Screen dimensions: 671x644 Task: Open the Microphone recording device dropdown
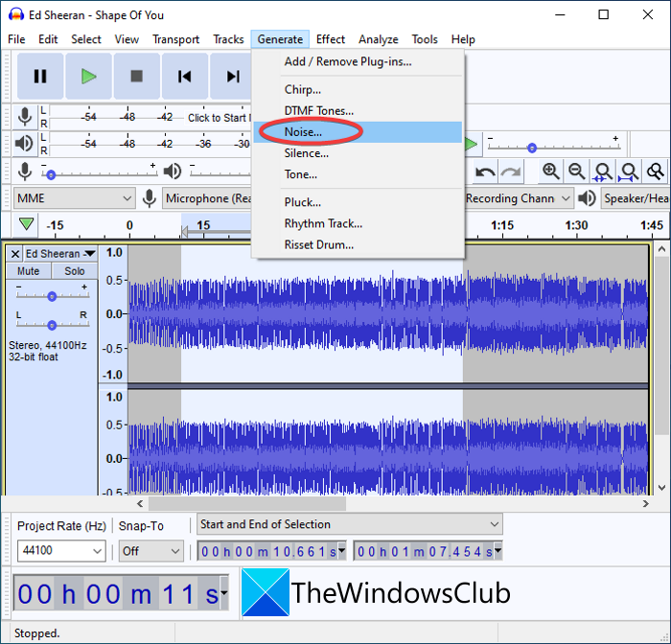pos(207,198)
